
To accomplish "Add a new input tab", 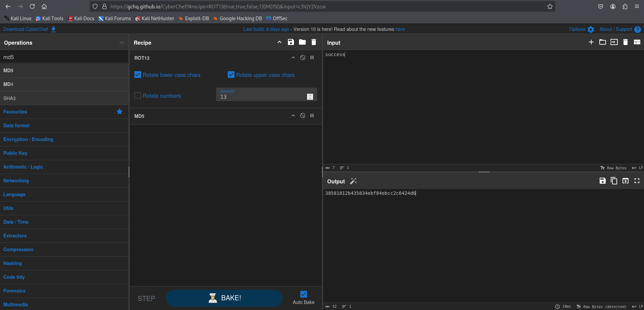I will pos(591,42).
